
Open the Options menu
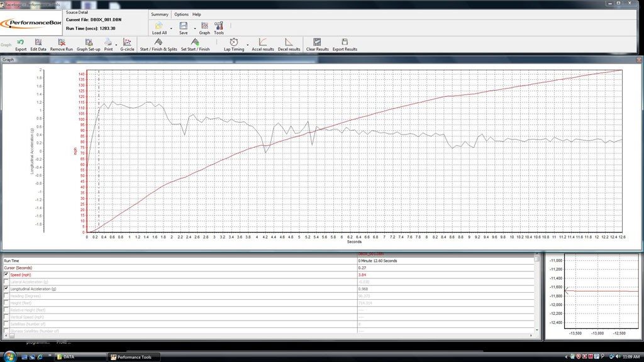[x=181, y=14]
